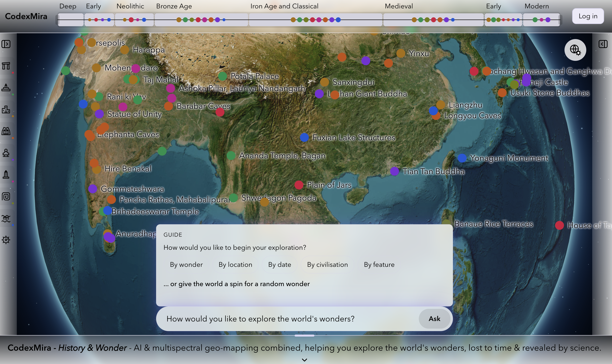This screenshot has height=364, width=612.
Task: Choose the By location option
Action: coord(235,265)
